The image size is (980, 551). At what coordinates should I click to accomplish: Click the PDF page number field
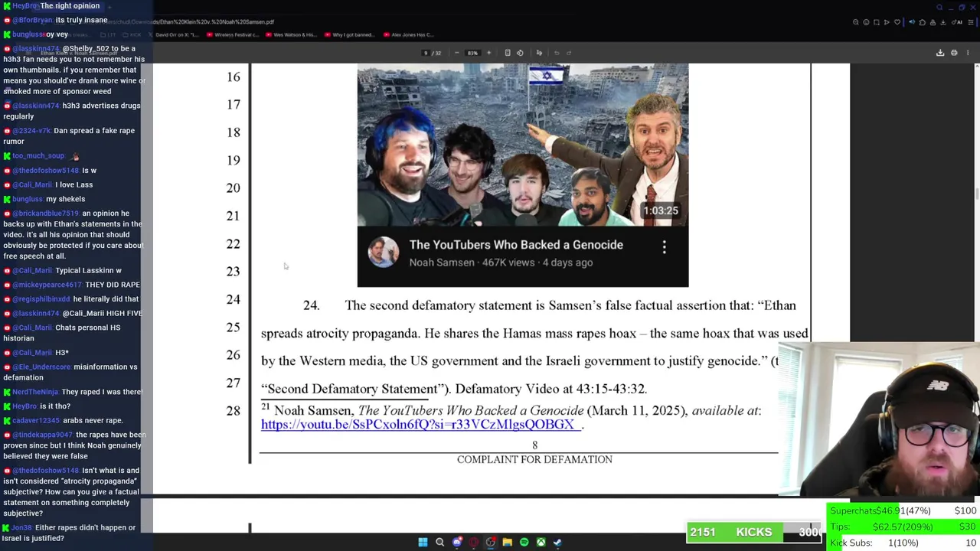[426, 53]
